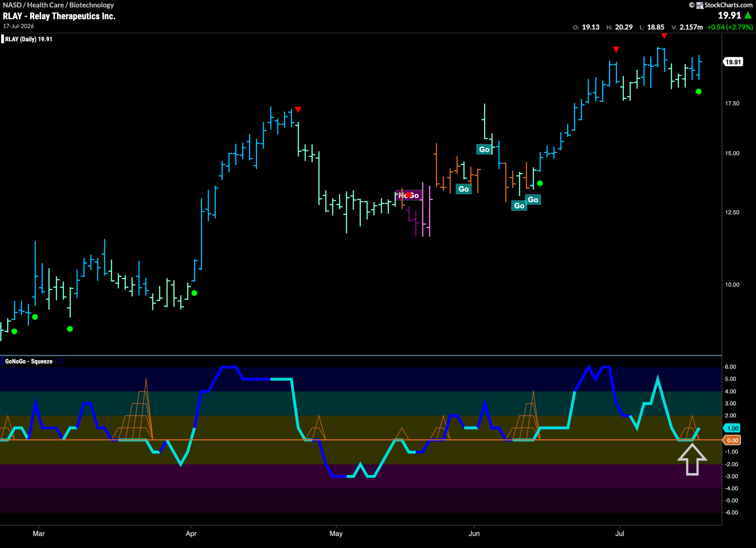Viewport: 756px width, 548px height.
Task: Click the topmost red triangle in July
Action: tap(664, 36)
